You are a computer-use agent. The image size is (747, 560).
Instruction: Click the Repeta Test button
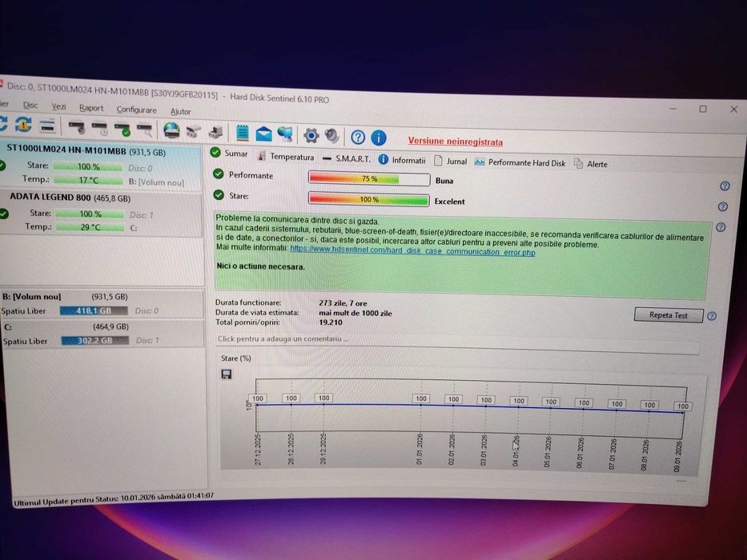tap(669, 315)
